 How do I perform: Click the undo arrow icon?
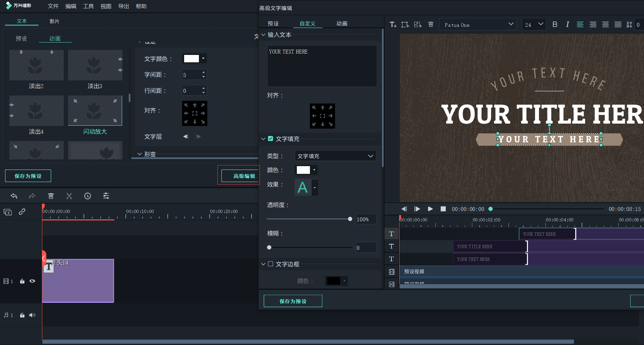14,196
